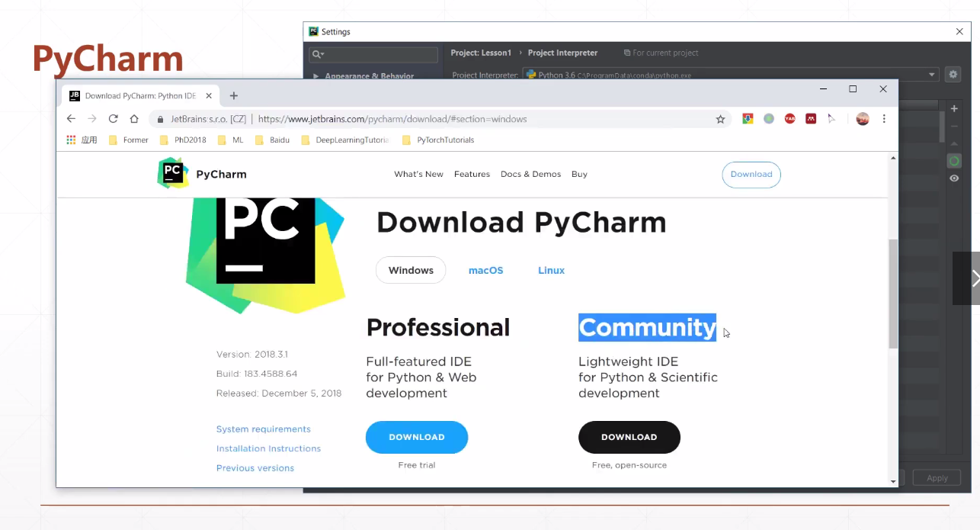Bookmark this page with the star icon
Viewport: 980px width, 530px height.
pyautogui.click(x=720, y=119)
